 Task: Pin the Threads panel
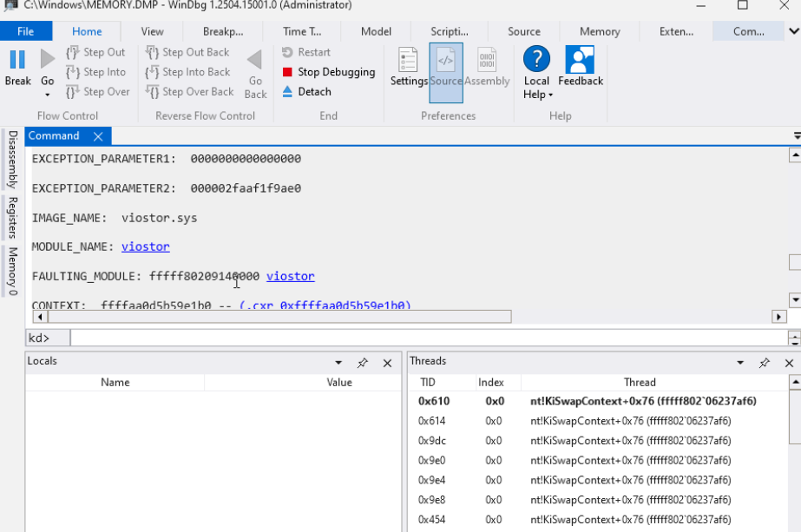pos(765,363)
